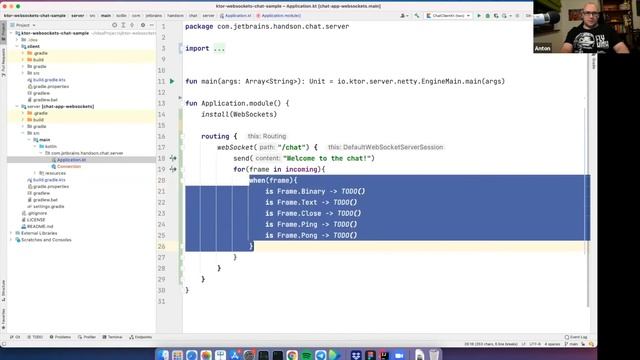Viewport: 640px width, 360px height.
Task: Expand server's build folder
Action: (23, 120)
